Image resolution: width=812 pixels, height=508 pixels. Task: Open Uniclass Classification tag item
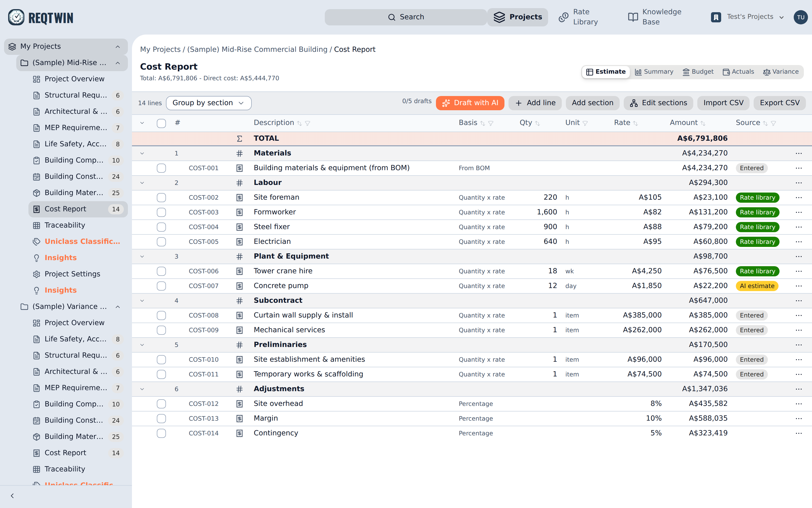click(78, 242)
